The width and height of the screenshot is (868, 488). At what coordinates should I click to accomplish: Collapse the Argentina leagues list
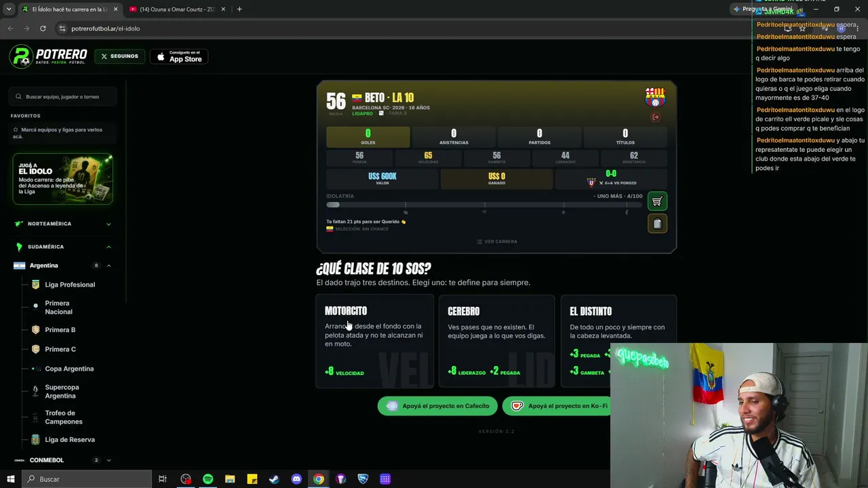(x=108, y=266)
